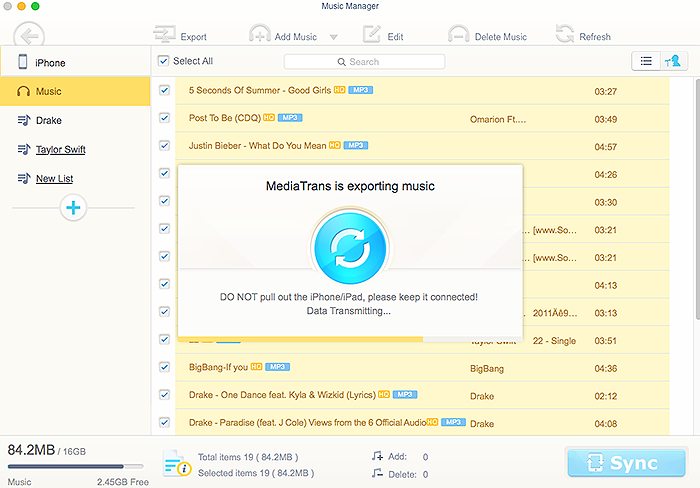Click the exporting sync circle icon
The image size is (700, 488).
click(x=350, y=248)
